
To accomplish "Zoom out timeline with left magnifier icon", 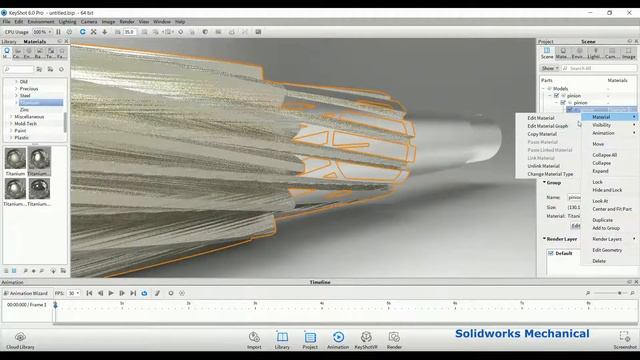I will (588, 293).
